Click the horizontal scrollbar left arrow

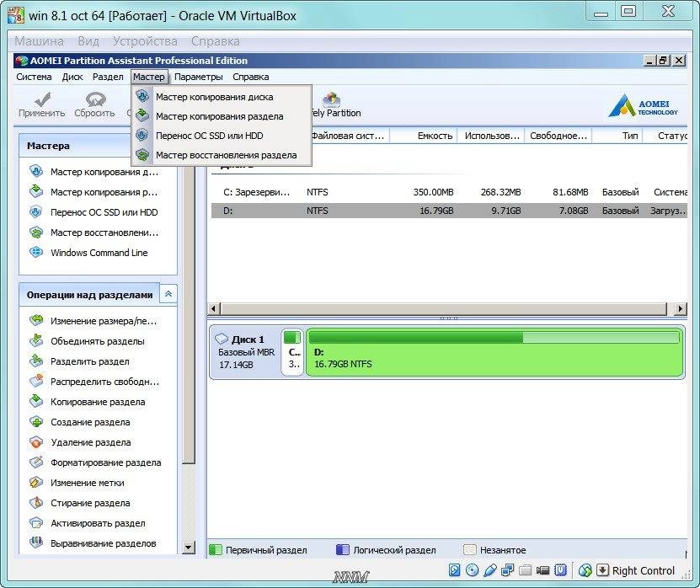pos(214,308)
